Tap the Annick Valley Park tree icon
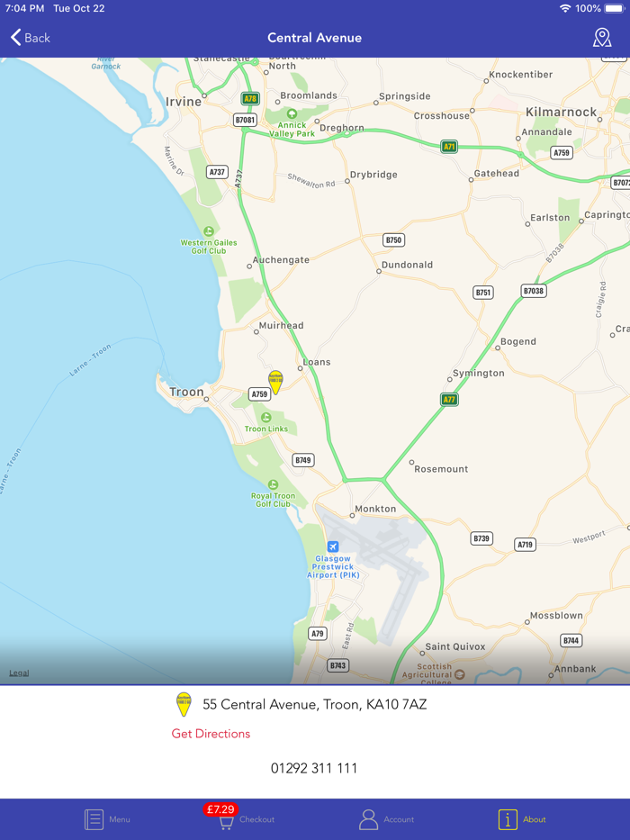Screen dimensions: 630x840 point(292,113)
